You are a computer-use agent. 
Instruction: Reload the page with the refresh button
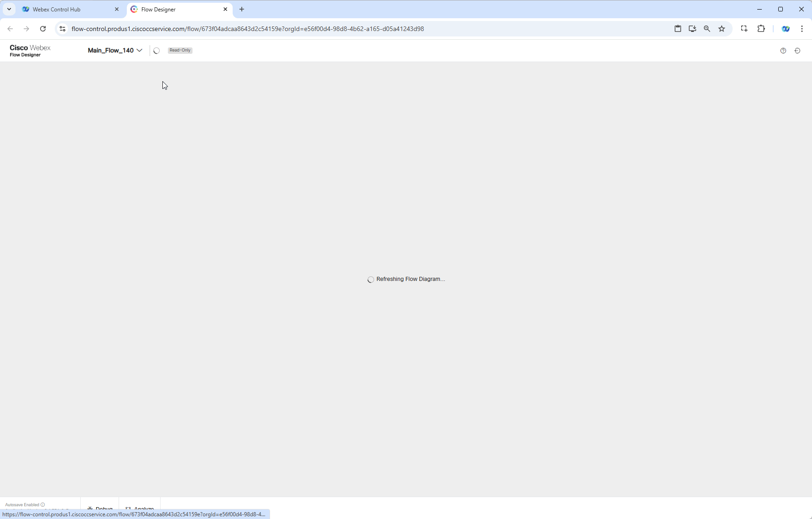(43, 29)
